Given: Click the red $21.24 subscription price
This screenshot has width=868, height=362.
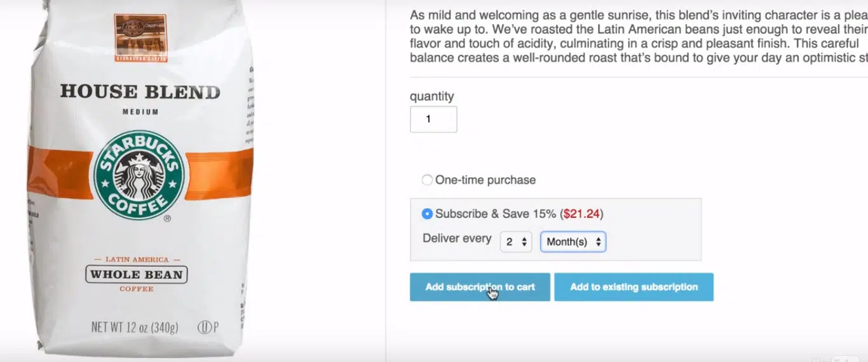Looking at the screenshot, I should tap(581, 214).
